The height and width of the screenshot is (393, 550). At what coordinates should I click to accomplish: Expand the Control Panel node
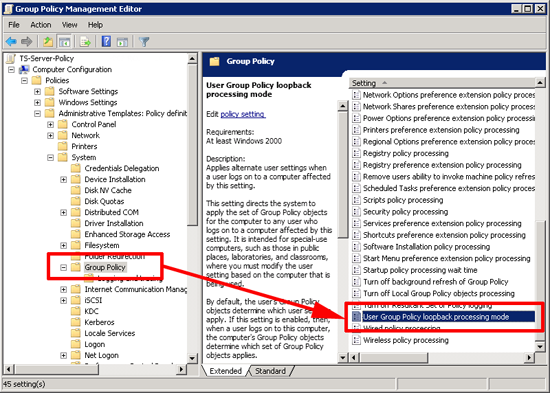(x=51, y=125)
